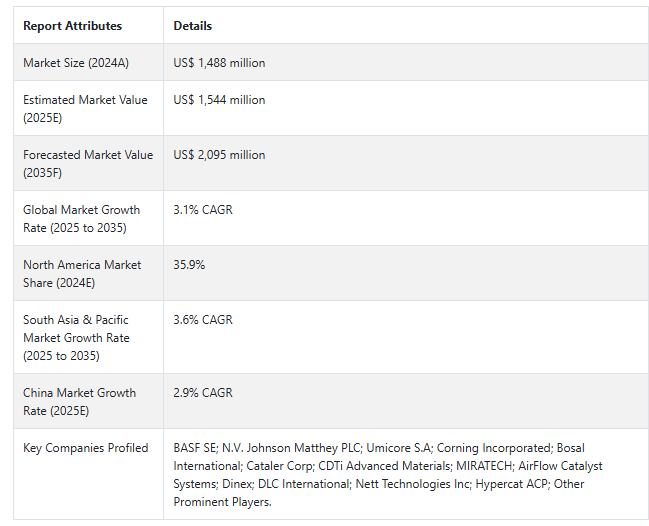Click the 3.1% CAGR value
Screen dimensions: 649x526
(x=203, y=210)
